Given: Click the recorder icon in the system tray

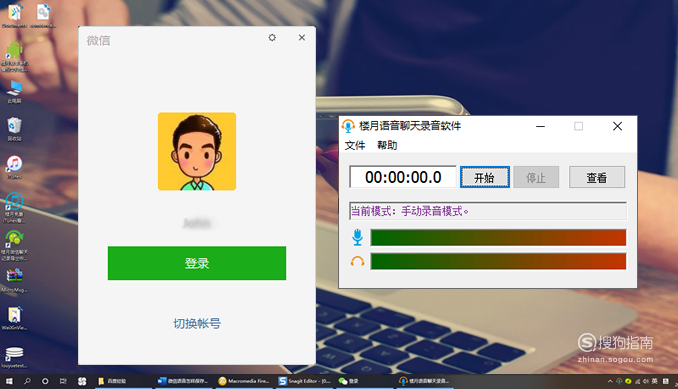Looking at the screenshot, I should point(619,381).
